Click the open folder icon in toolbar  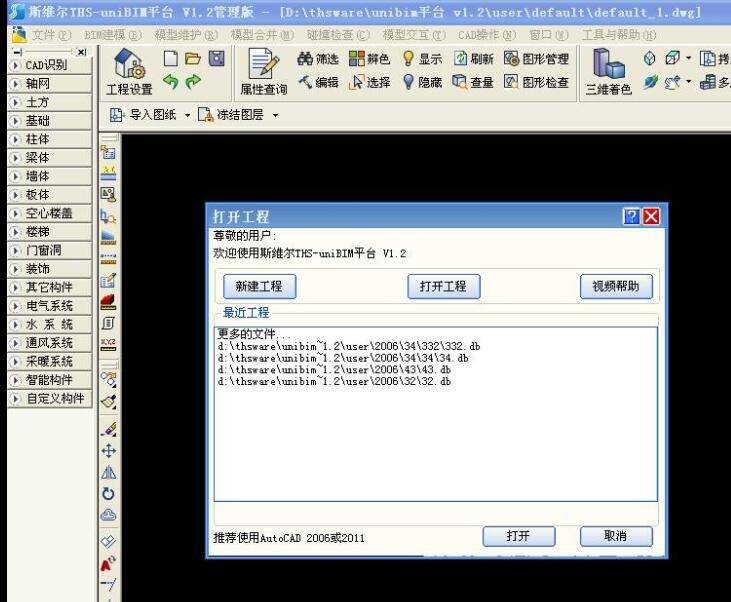(193, 59)
